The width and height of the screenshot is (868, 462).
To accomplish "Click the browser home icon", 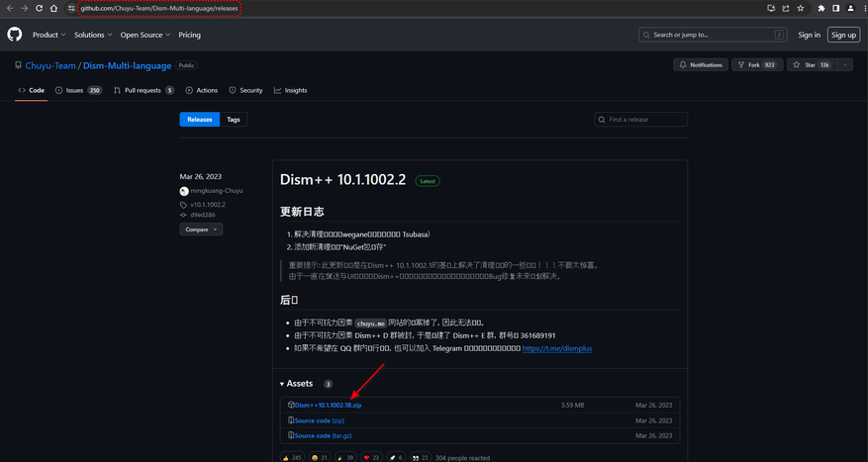I will [53, 8].
